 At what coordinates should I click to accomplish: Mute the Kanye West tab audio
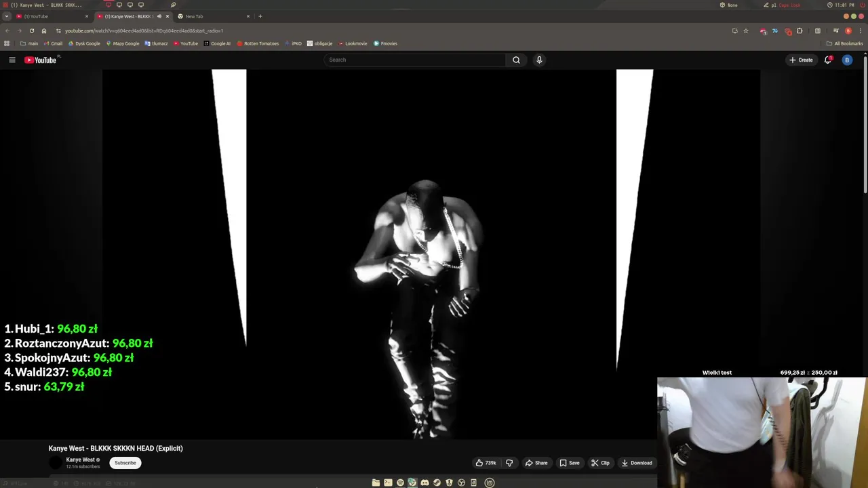[x=159, y=16]
